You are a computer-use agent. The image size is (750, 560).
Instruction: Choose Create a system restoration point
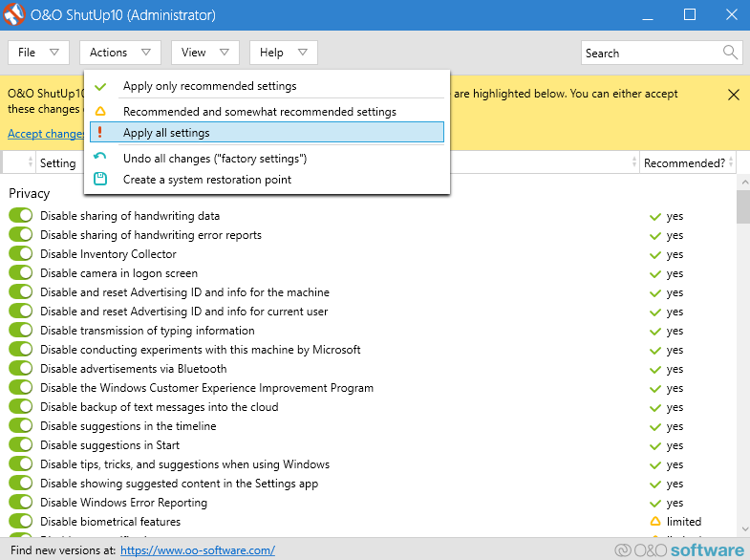[267, 180]
